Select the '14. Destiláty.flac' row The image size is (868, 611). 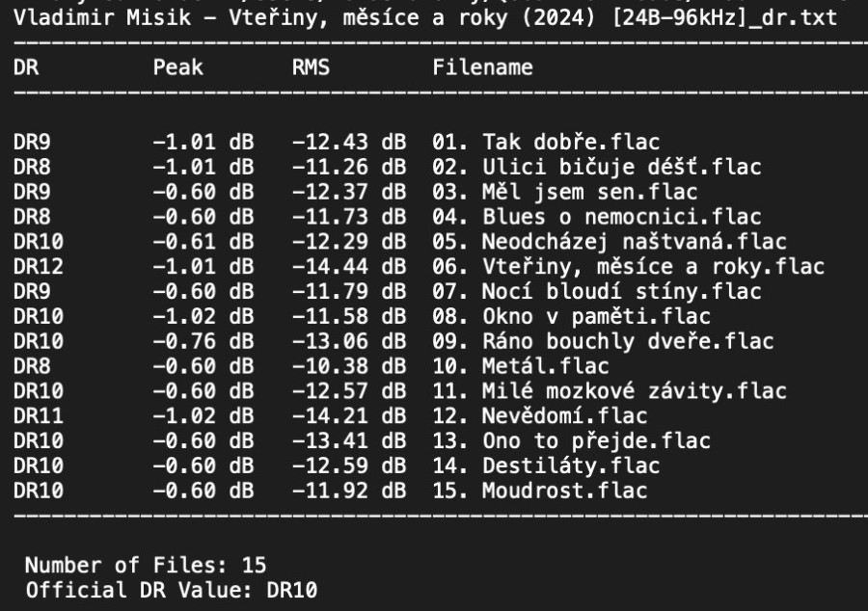pos(546,467)
